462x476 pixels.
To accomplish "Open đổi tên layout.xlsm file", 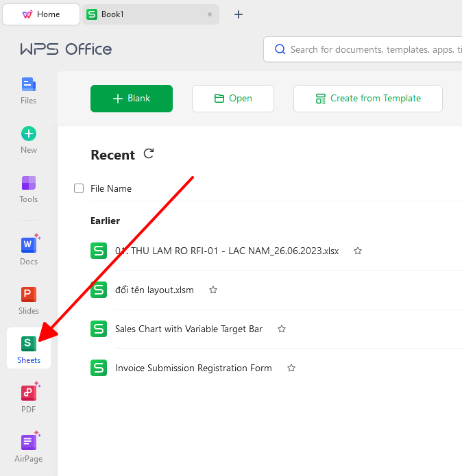I will [154, 290].
